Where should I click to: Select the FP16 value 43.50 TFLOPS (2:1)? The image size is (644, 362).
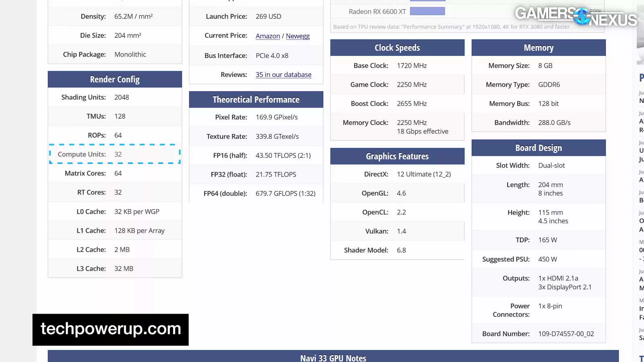283,155
